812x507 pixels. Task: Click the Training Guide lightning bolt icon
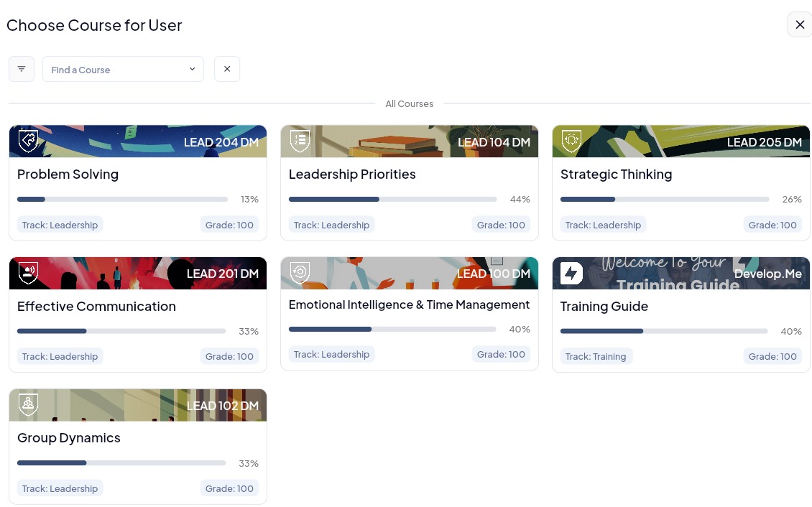tap(571, 273)
